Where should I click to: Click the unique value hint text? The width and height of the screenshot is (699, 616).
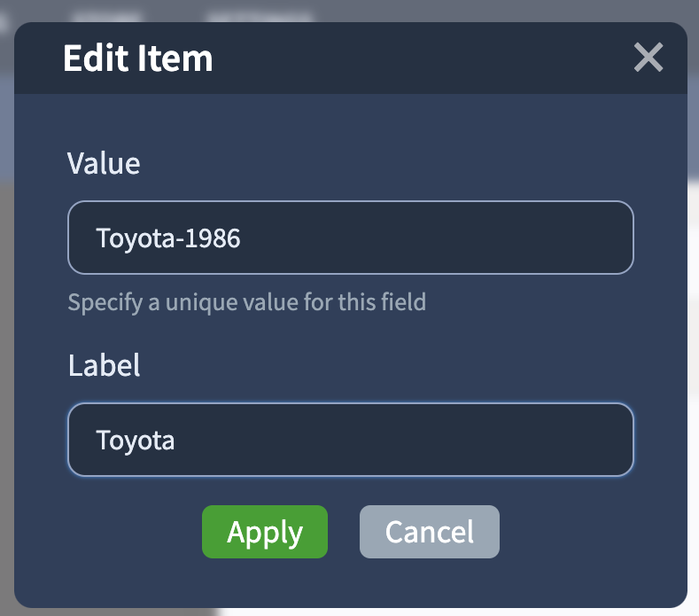coord(246,302)
